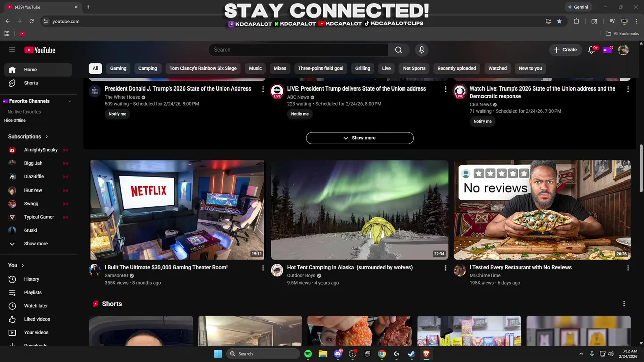This screenshot has width=644, height=362.
Task: Click the Create button
Action: tap(565, 50)
